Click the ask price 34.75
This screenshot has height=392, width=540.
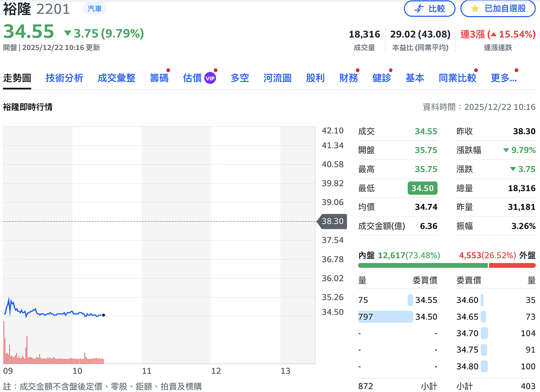pos(468,350)
